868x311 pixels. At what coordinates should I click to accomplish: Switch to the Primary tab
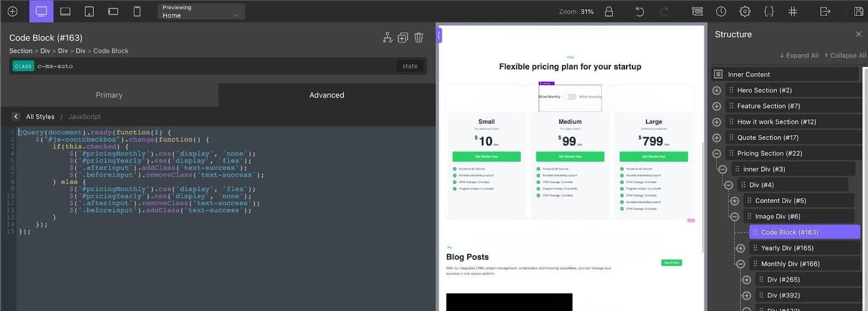(109, 95)
